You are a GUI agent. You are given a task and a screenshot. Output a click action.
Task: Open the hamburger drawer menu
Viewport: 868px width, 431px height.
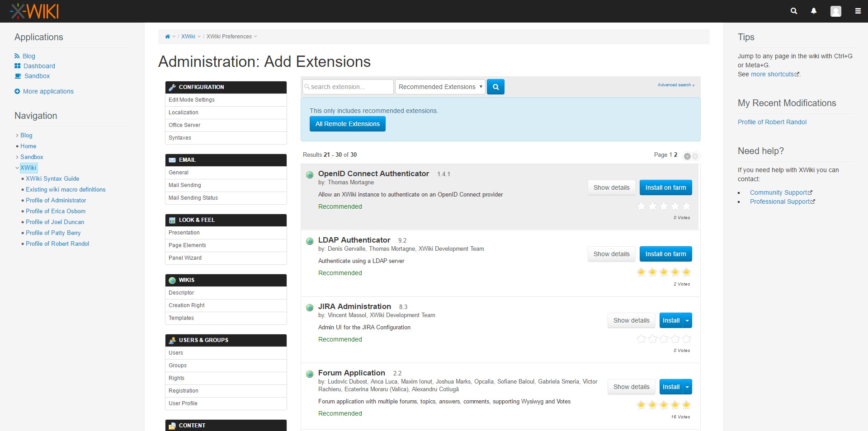pos(858,11)
